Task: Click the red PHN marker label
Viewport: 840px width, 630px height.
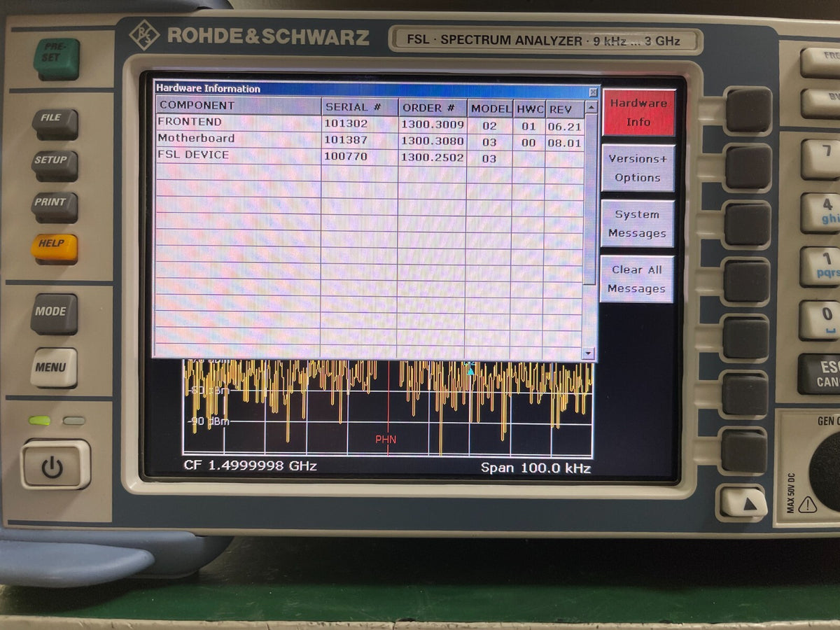Action: [386, 440]
